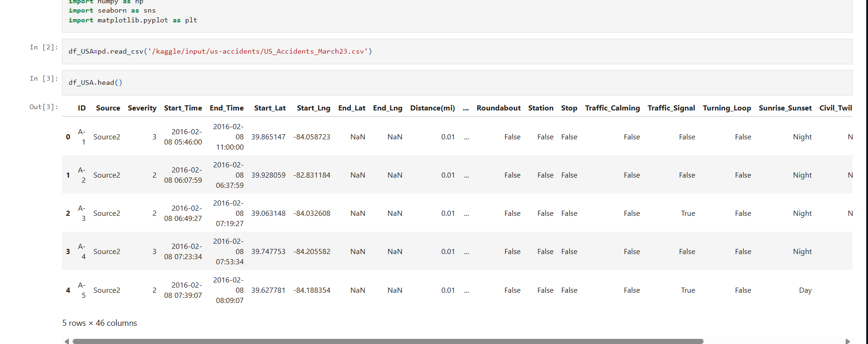Click the Traffic_Signal column header
Image resolution: width=868 pixels, height=344 pixels.
click(x=671, y=108)
